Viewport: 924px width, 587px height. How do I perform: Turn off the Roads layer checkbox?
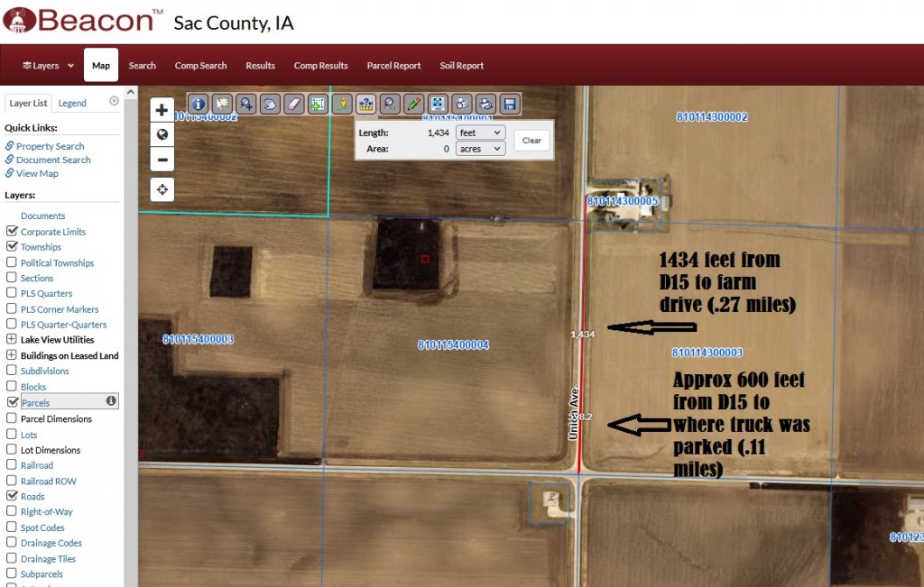pos(12,496)
